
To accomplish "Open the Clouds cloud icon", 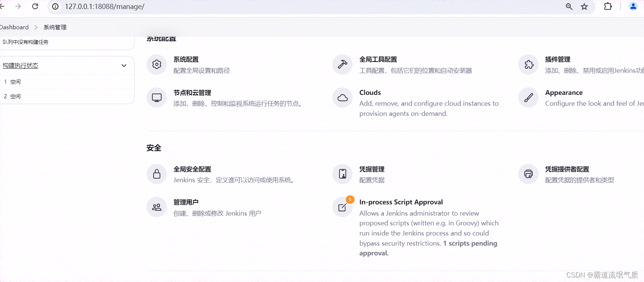I will (x=342, y=97).
